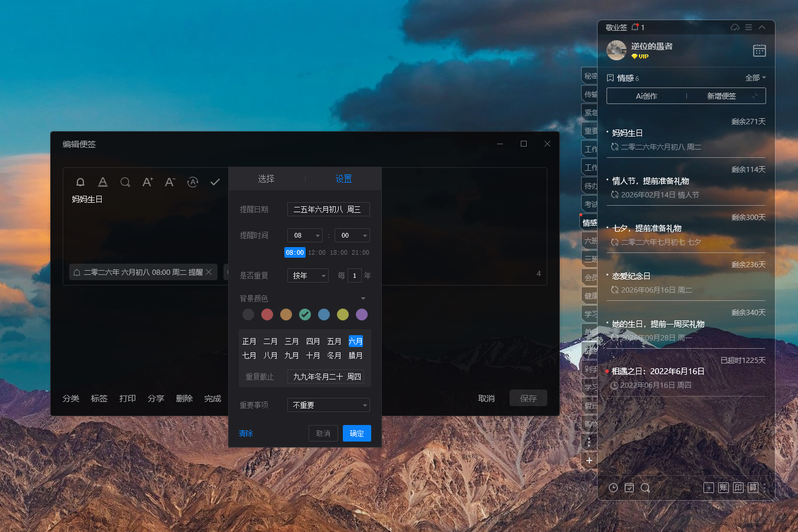Click the blue 确定 confirm button

(356, 433)
